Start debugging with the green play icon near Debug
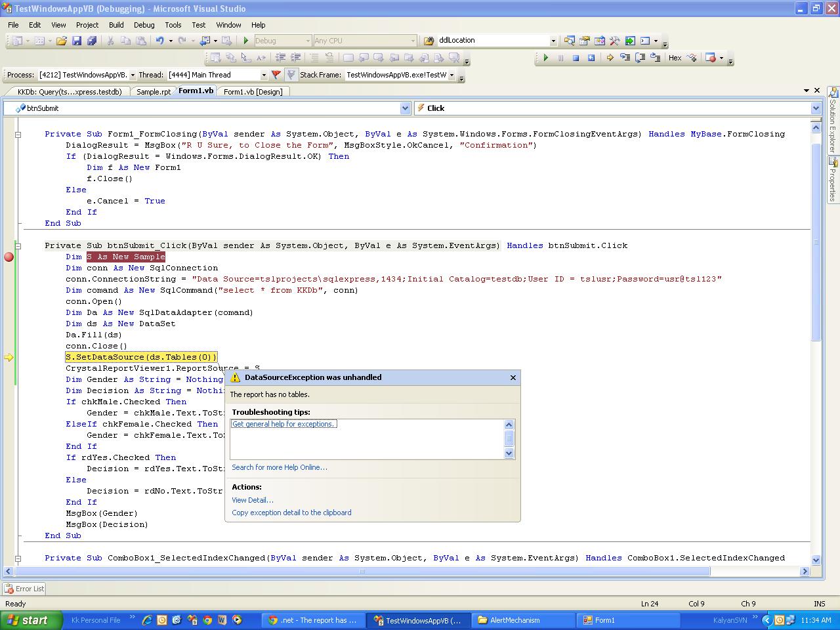The height and width of the screenshot is (630, 840). [x=246, y=41]
